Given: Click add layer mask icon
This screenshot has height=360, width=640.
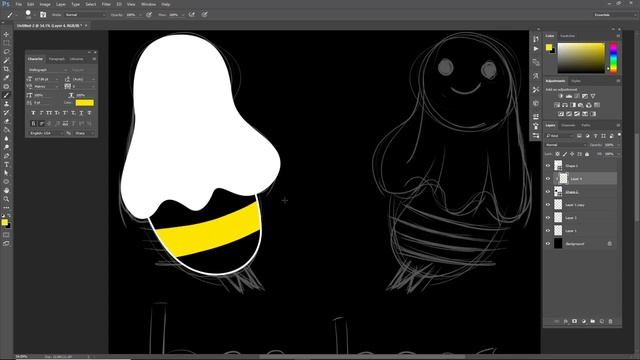Looking at the screenshot, I should click(x=574, y=321).
